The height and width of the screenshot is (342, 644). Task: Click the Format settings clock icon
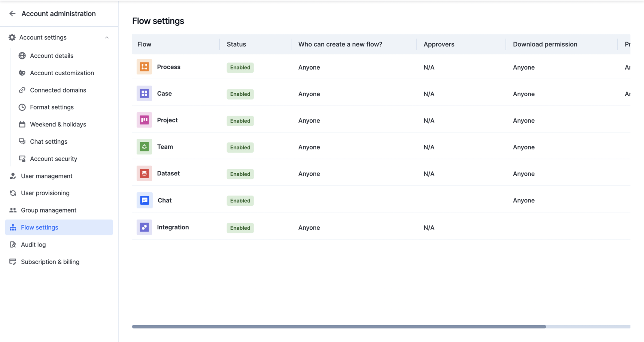pyautogui.click(x=22, y=107)
